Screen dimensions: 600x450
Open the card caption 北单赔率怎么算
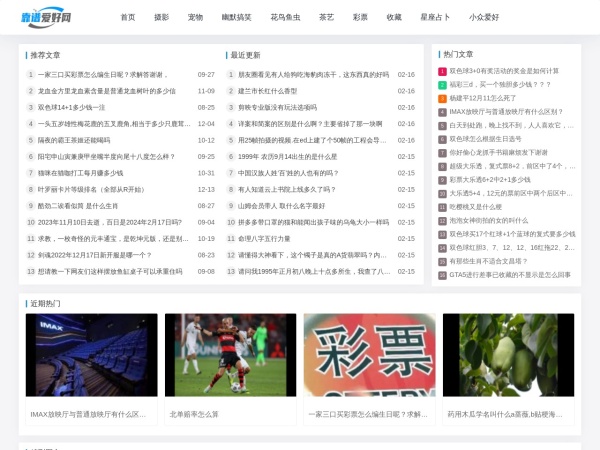194,414
